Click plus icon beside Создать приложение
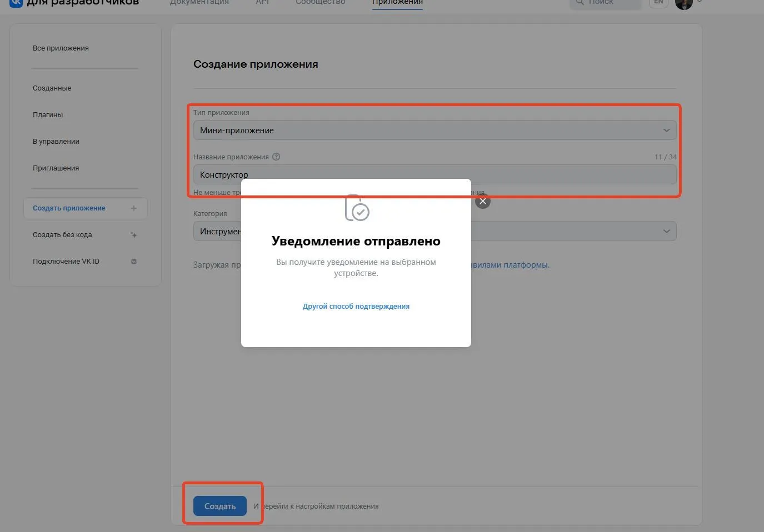 133,208
